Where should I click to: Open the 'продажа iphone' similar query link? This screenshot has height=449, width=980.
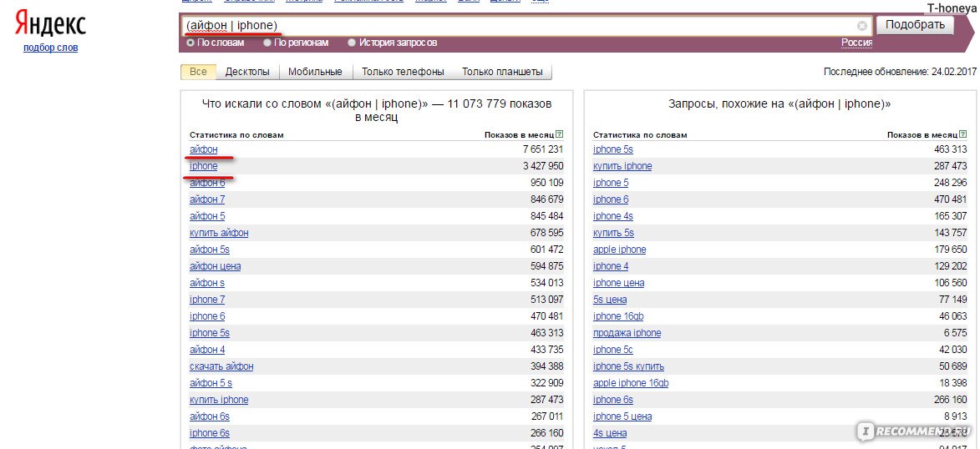627,333
